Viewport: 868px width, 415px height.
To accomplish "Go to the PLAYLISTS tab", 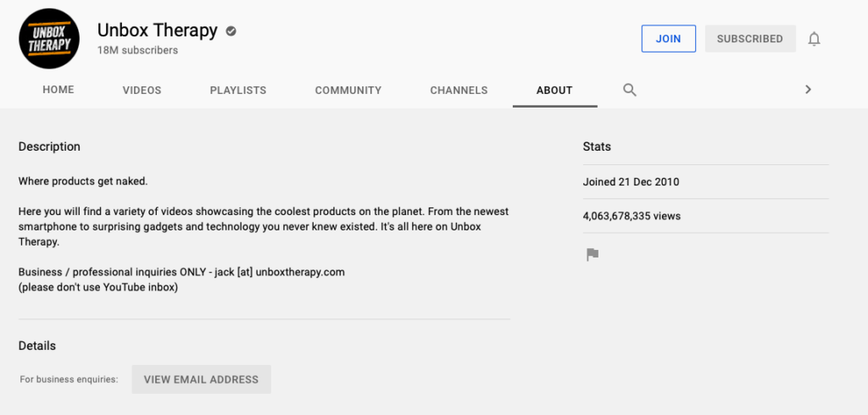I will (238, 90).
